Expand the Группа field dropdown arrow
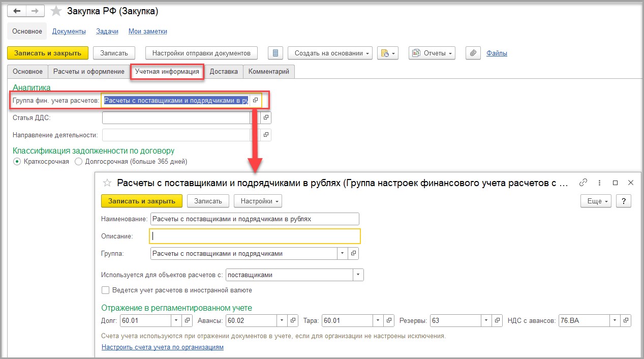Screen dimensions: 644x359 pos(343,253)
